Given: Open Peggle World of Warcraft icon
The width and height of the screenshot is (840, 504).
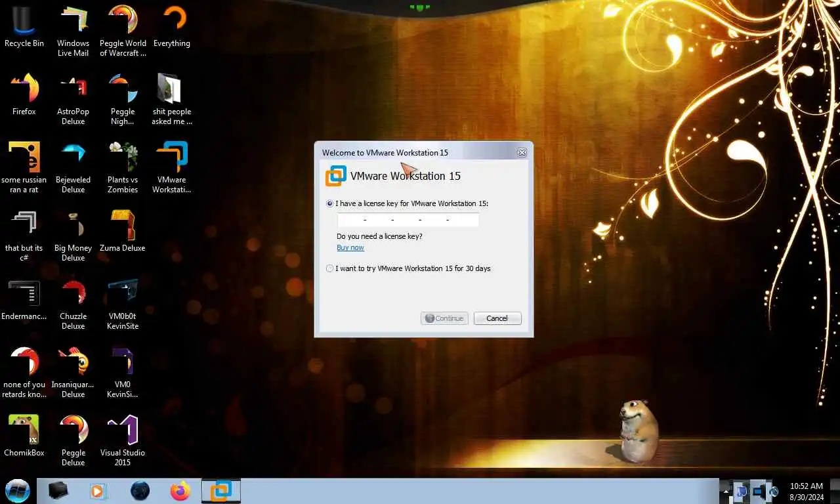Looking at the screenshot, I should [x=123, y=31].
